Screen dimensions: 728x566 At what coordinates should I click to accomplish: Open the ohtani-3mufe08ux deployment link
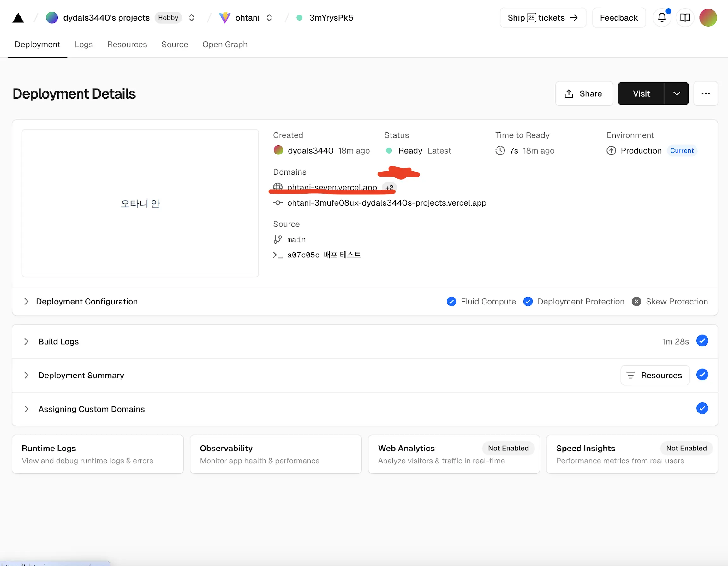(x=387, y=203)
